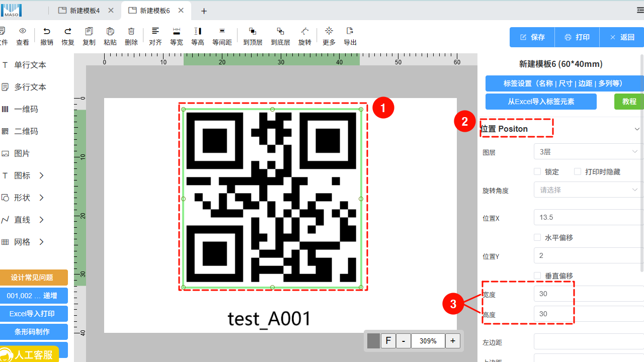Click the 左边距 left margin field
Screen dimensions: 644x362
tap(589, 342)
